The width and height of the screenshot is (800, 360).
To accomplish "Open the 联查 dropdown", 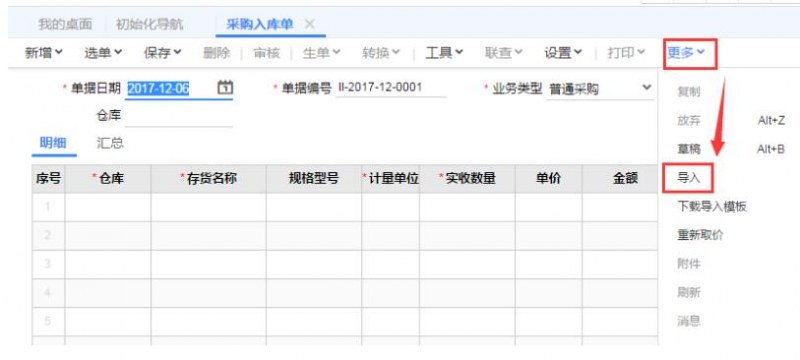I will [504, 53].
